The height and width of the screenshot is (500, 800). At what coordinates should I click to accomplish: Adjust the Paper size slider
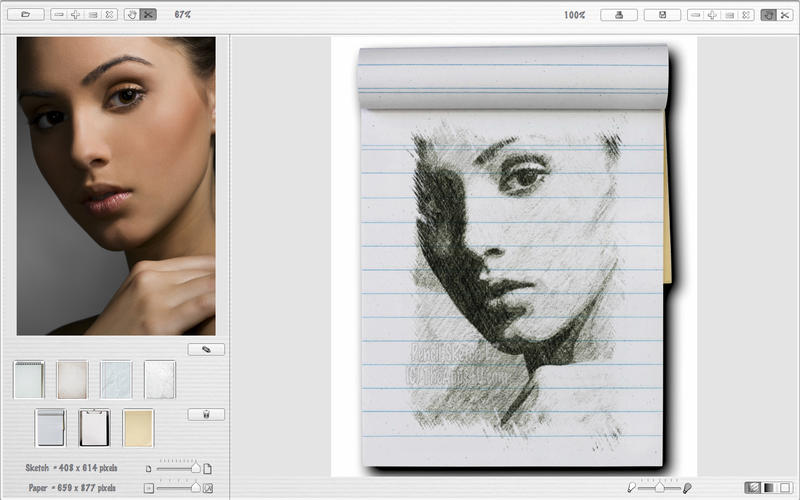pyautogui.click(x=195, y=487)
